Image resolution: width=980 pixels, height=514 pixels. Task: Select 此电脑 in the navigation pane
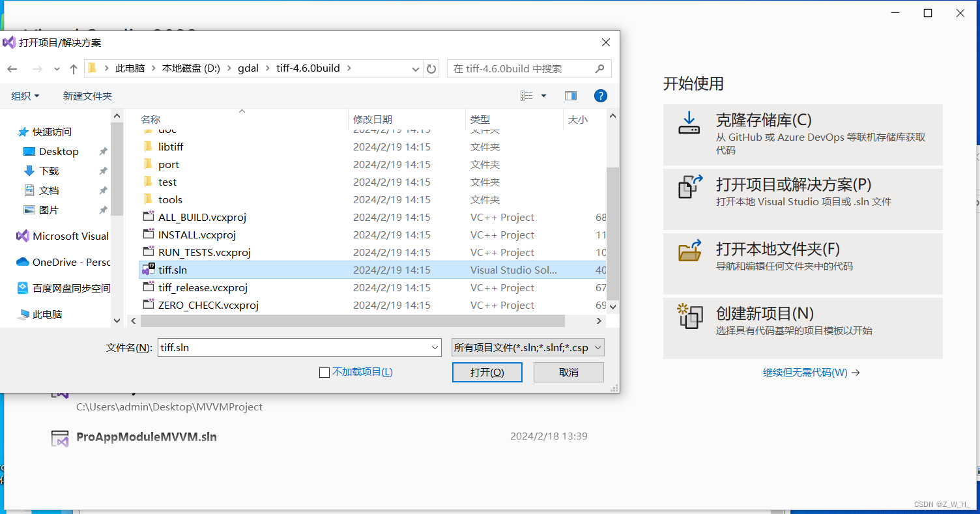[47, 314]
